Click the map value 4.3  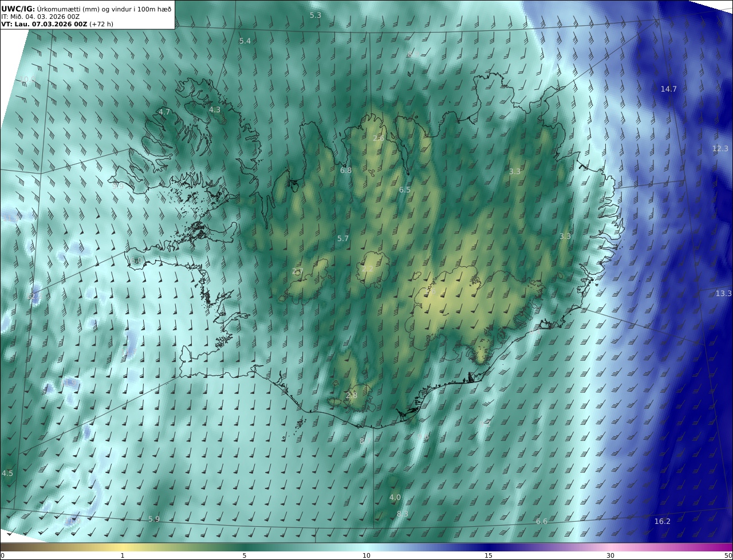[x=214, y=110]
